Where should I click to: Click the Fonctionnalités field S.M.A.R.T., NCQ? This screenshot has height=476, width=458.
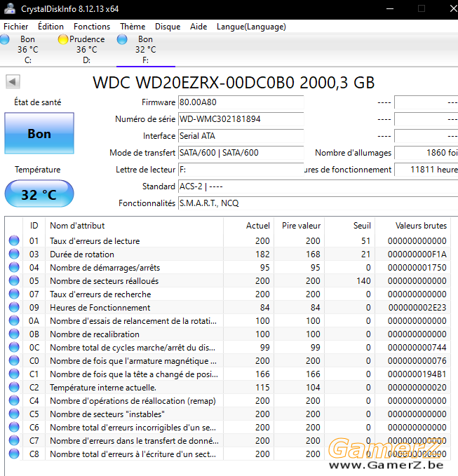point(318,203)
